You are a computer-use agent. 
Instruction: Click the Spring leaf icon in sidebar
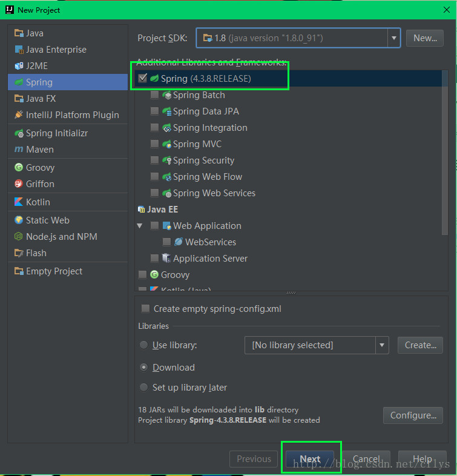(x=19, y=82)
